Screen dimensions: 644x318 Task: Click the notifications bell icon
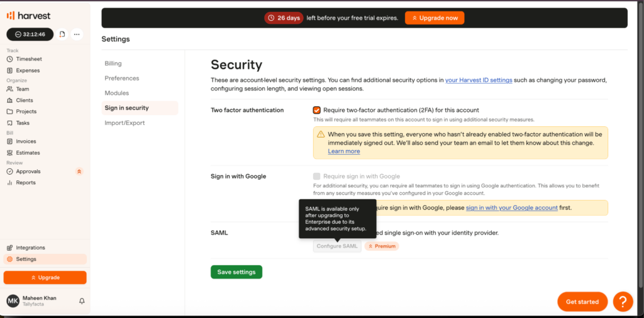pyautogui.click(x=82, y=301)
